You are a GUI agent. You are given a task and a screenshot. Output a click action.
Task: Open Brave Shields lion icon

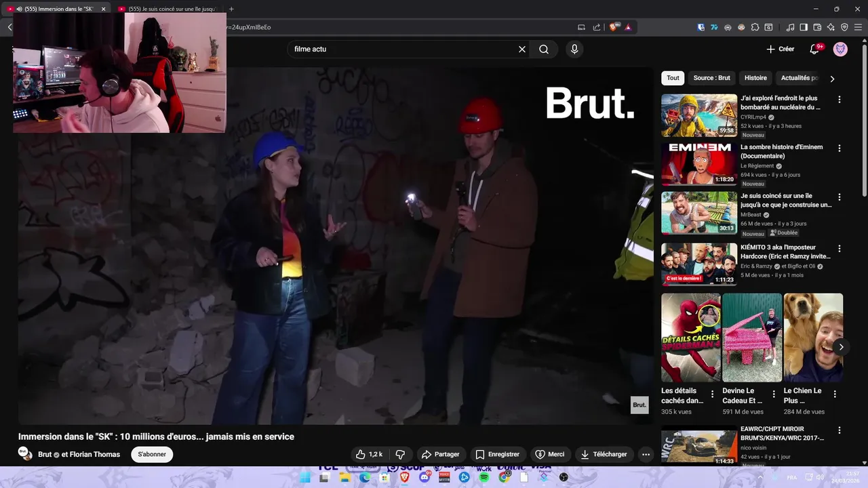coord(613,27)
